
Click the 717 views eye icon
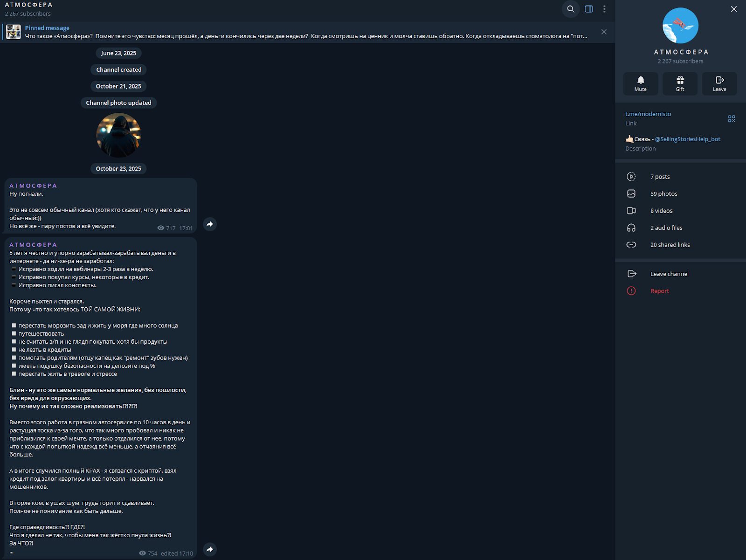tap(161, 228)
